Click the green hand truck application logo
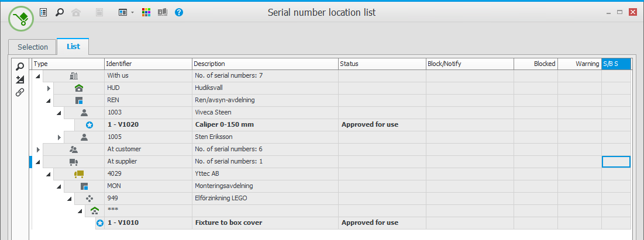The width and height of the screenshot is (644, 240). pyautogui.click(x=21, y=18)
